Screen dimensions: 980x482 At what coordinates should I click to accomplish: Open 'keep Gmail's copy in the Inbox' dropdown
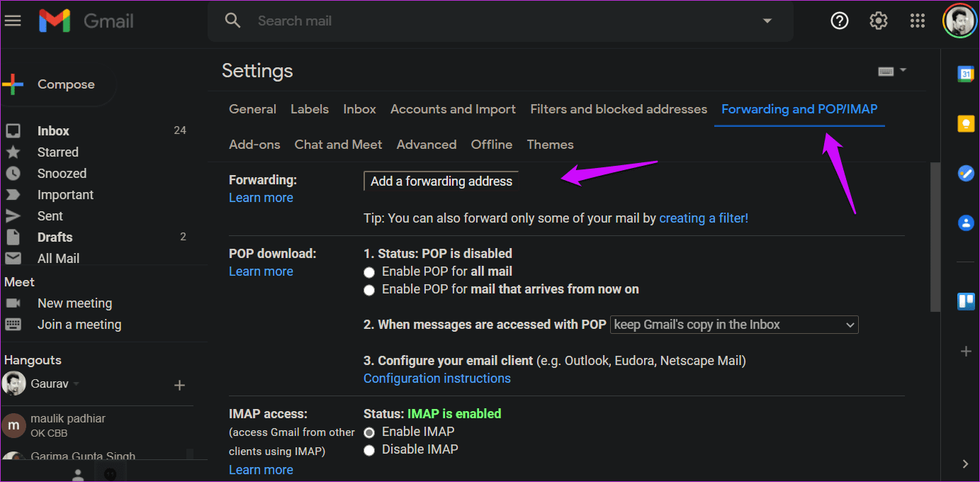pyautogui.click(x=734, y=325)
